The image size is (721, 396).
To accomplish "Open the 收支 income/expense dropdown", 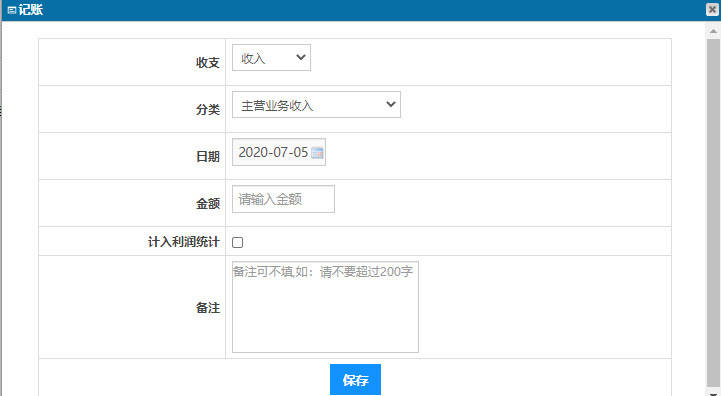I will click(x=271, y=58).
